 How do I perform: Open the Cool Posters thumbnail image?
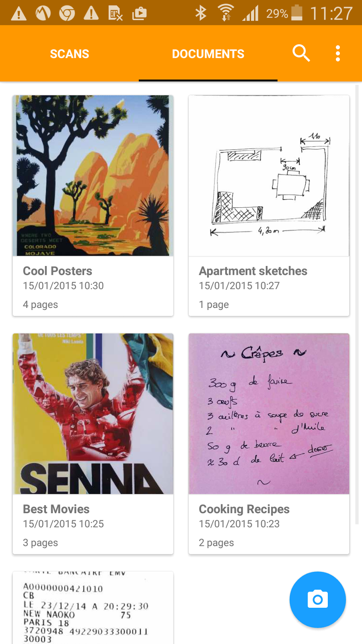click(93, 175)
